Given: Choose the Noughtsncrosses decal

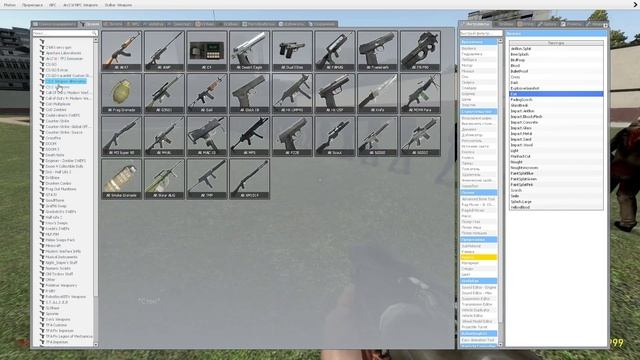Looking at the screenshot, I should tap(556, 168).
